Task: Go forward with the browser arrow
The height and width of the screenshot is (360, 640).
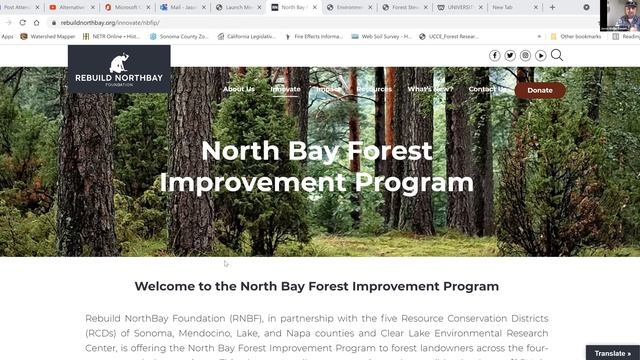Action: (9, 23)
